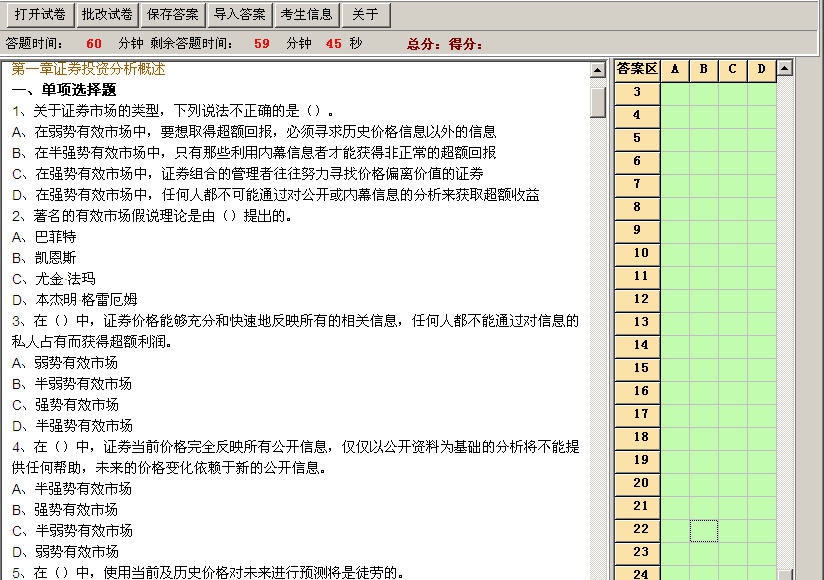The height and width of the screenshot is (580, 824).
Task: Click question 4 option D 弱势有效市场
Action: coord(77,552)
